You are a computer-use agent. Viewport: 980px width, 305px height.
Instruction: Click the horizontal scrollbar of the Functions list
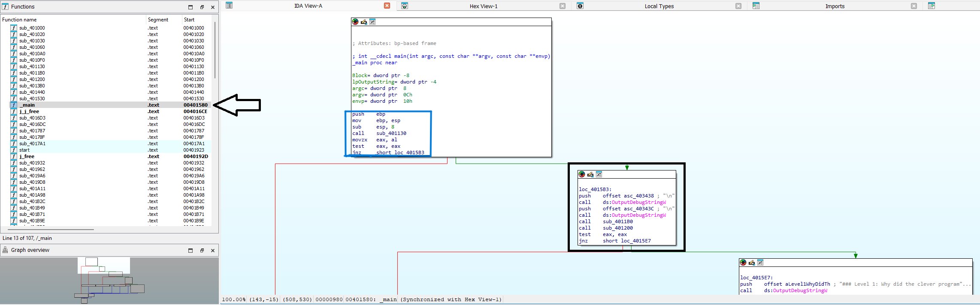(51, 229)
